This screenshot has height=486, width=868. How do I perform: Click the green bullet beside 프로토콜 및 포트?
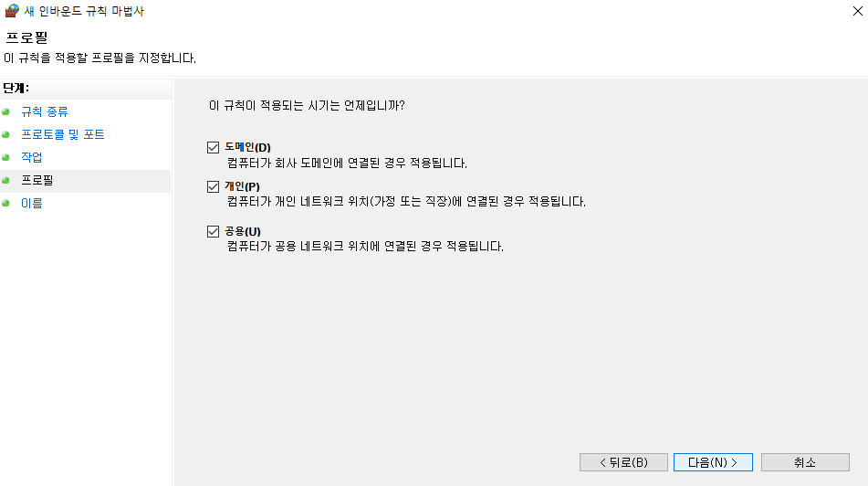(6, 134)
